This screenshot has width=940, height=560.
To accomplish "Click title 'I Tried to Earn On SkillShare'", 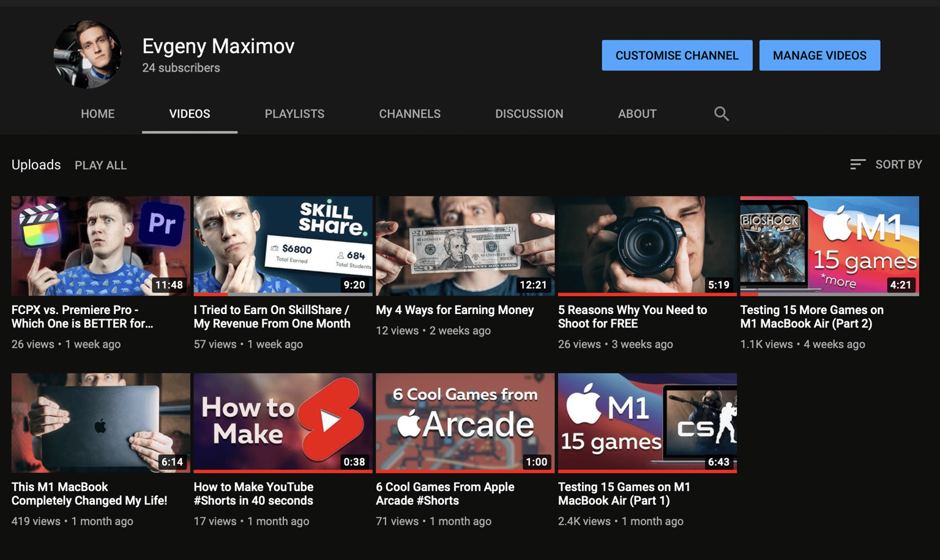I will tap(272, 317).
